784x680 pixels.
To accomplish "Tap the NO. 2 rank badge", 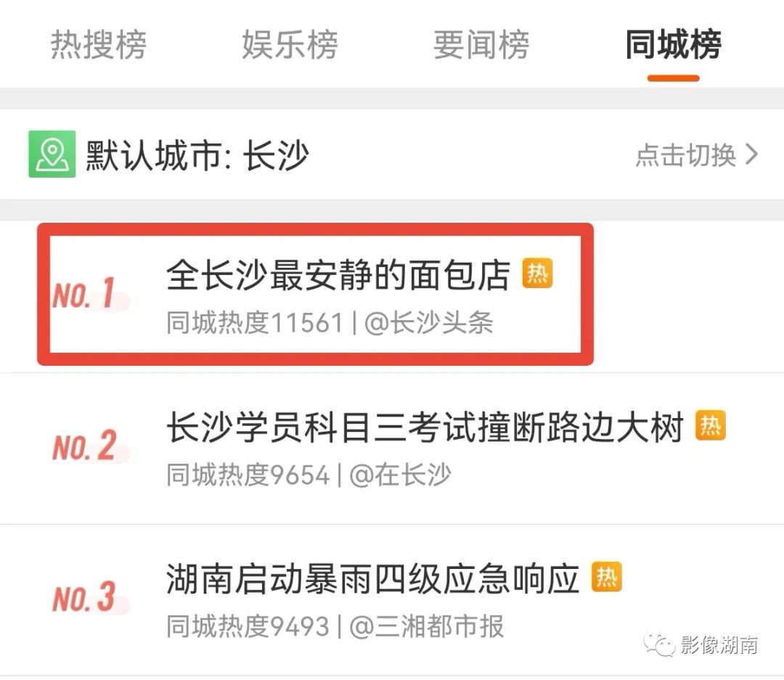I will [x=84, y=446].
